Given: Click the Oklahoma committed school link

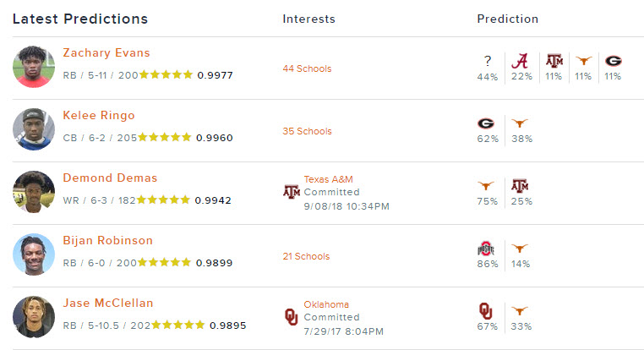Looking at the screenshot, I should click(326, 304).
